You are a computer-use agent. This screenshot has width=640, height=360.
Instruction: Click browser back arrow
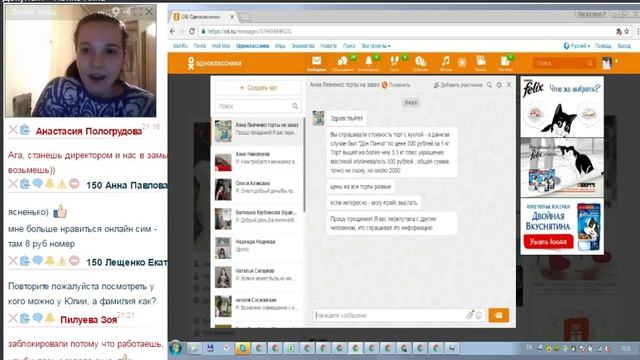pyautogui.click(x=173, y=31)
